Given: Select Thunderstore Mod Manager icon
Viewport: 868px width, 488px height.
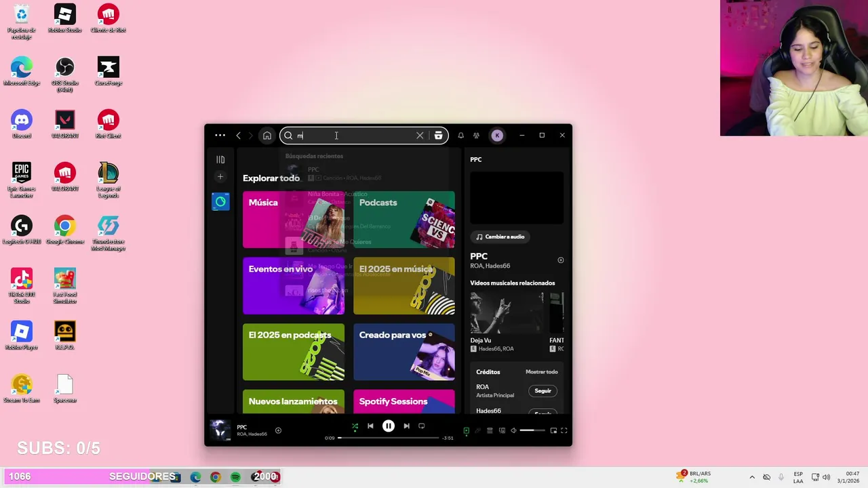Looking at the screenshot, I should 108,233.
